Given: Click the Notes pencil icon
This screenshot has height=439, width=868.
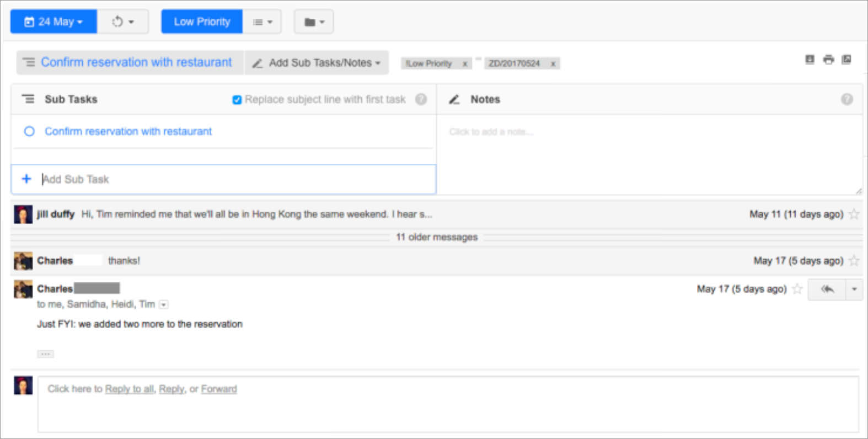Looking at the screenshot, I should (454, 99).
